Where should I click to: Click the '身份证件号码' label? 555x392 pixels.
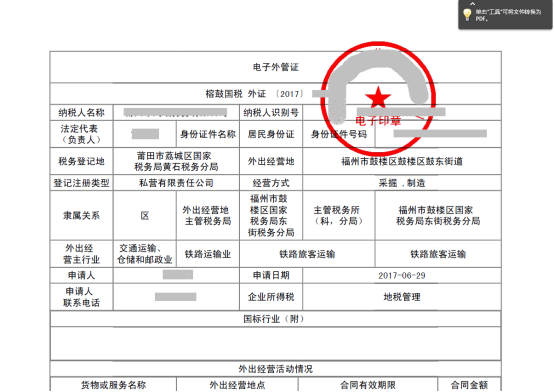point(339,134)
